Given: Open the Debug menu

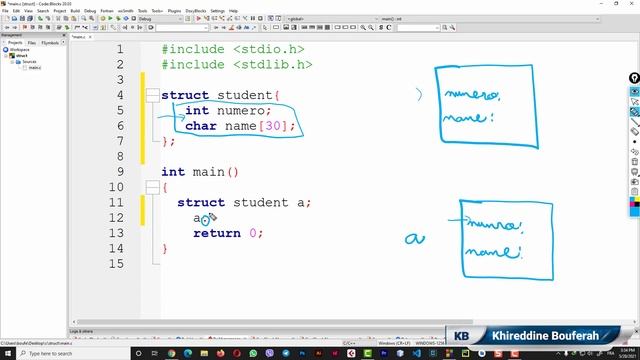Looking at the screenshot, I should (90, 11).
